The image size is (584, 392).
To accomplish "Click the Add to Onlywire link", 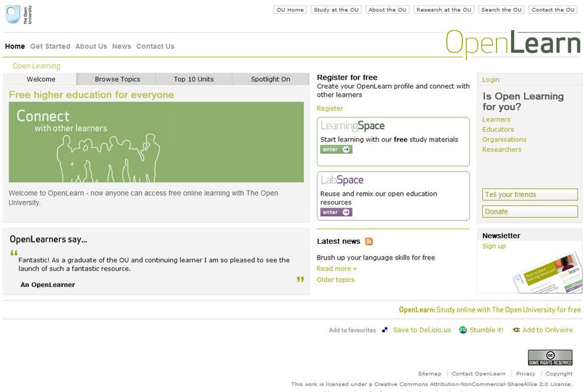I will [x=548, y=330].
